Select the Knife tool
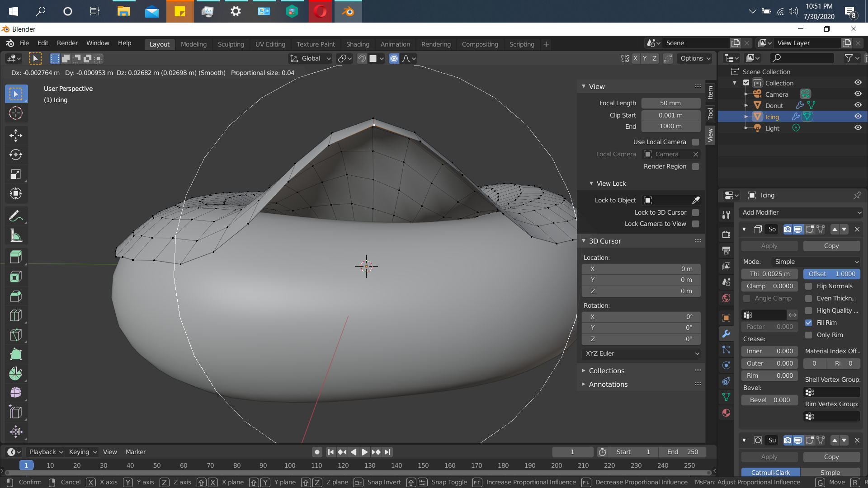Viewport: 868px width, 488px height. click(16, 335)
